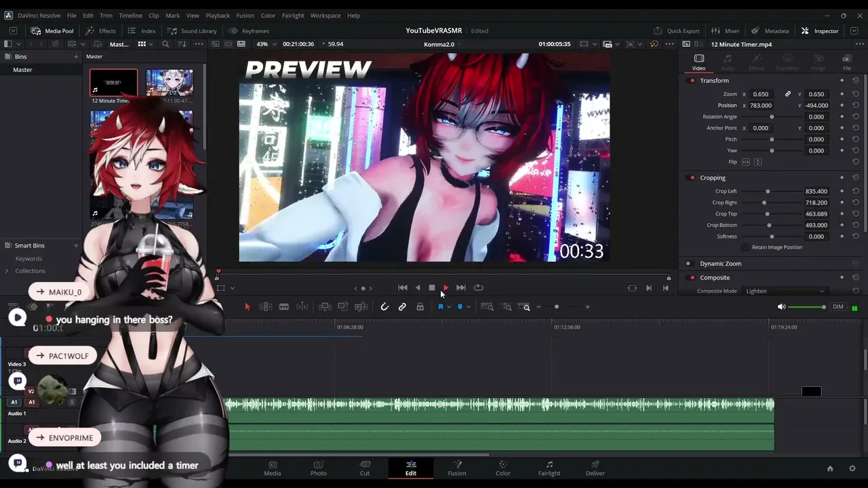Toggle the DIM audio button
The height and width of the screenshot is (488, 868).
838,307
